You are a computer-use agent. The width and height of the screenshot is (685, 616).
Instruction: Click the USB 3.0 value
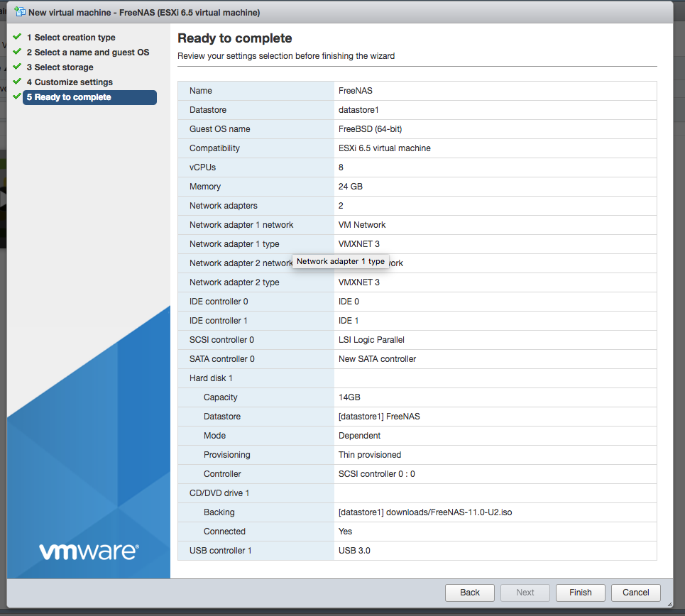(x=354, y=551)
